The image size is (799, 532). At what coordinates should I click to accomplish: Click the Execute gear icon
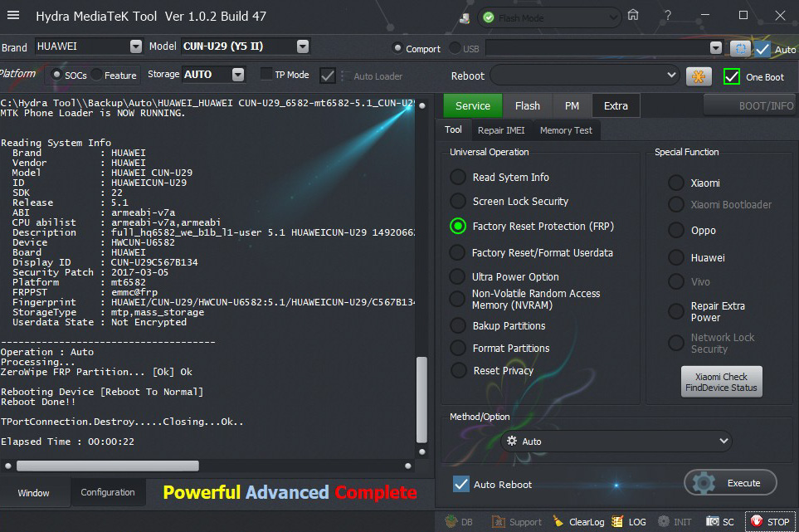click(704, 482)
